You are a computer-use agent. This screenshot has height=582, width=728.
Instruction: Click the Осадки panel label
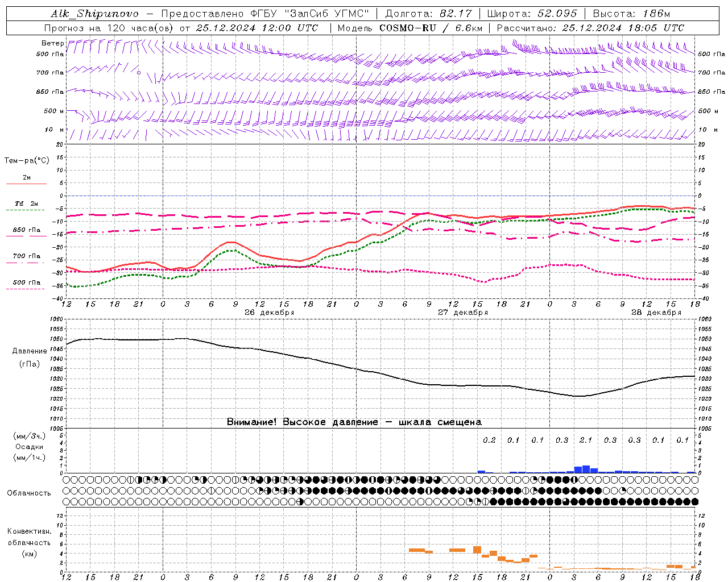click(x=30, y=447)
